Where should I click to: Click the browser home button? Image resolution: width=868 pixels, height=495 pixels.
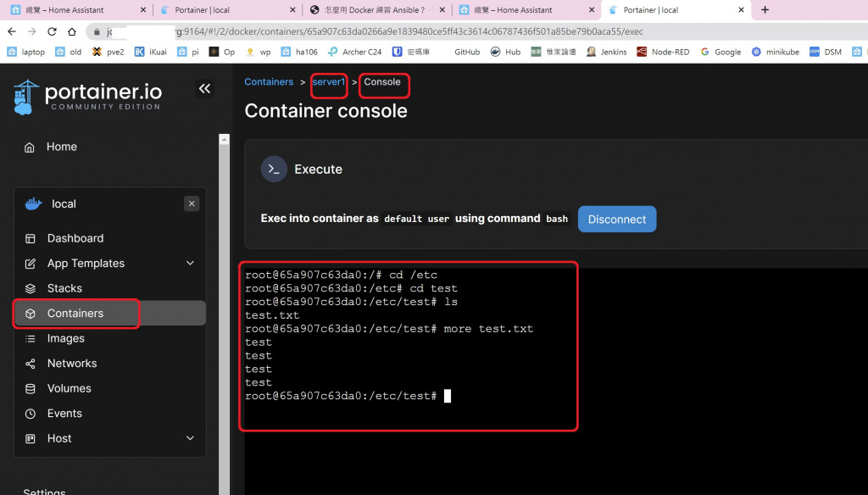pyautogui.click(x=72, y=31)
